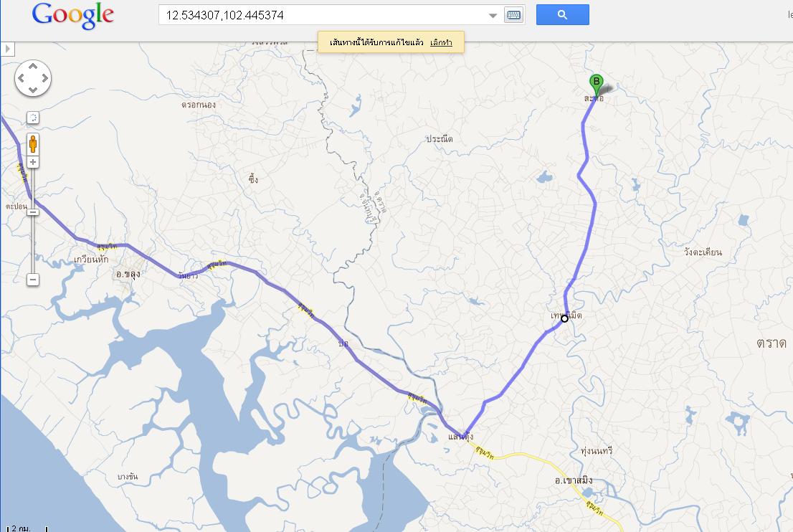The height and width of the screenshot is (532, 793).
Task: Pan map up with top arrow
Action: coord(33,66)
